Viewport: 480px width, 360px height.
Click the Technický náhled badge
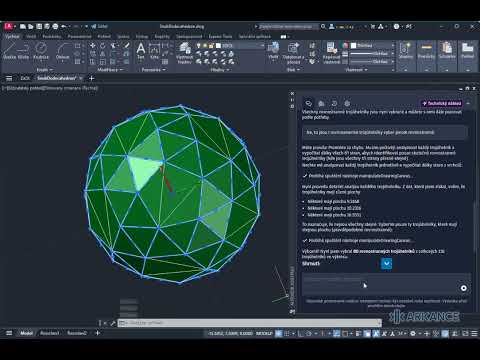(442, 104)
